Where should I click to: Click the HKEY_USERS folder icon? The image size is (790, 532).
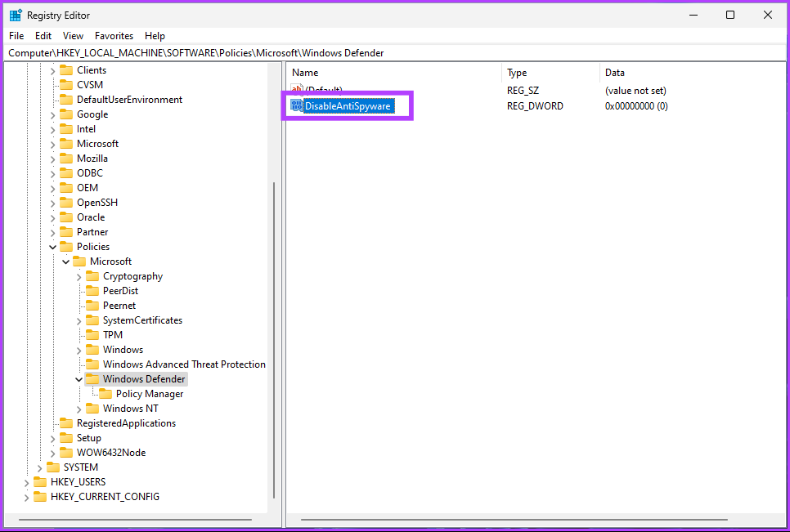tap(40, 482)
